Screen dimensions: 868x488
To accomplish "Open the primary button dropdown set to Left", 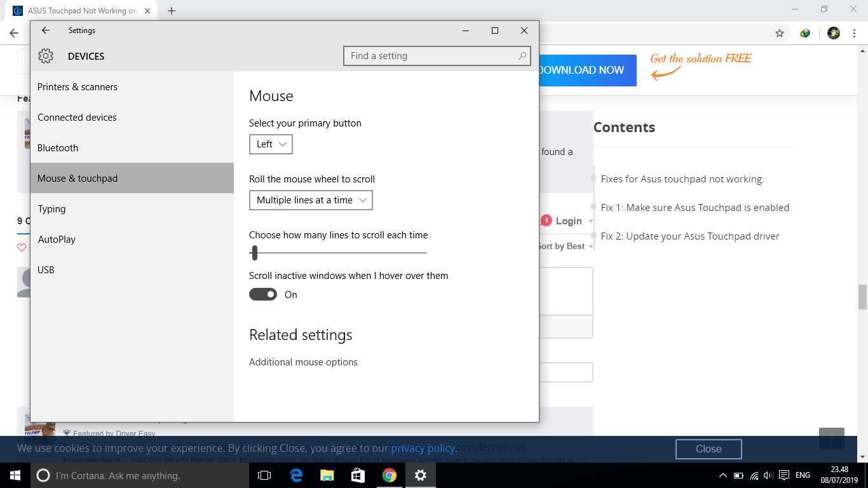I will click(x=271, y=144).
